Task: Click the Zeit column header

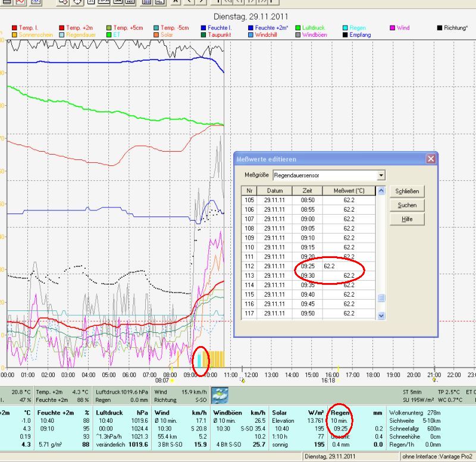Action: pyautogui.click(x=307, y=190)
